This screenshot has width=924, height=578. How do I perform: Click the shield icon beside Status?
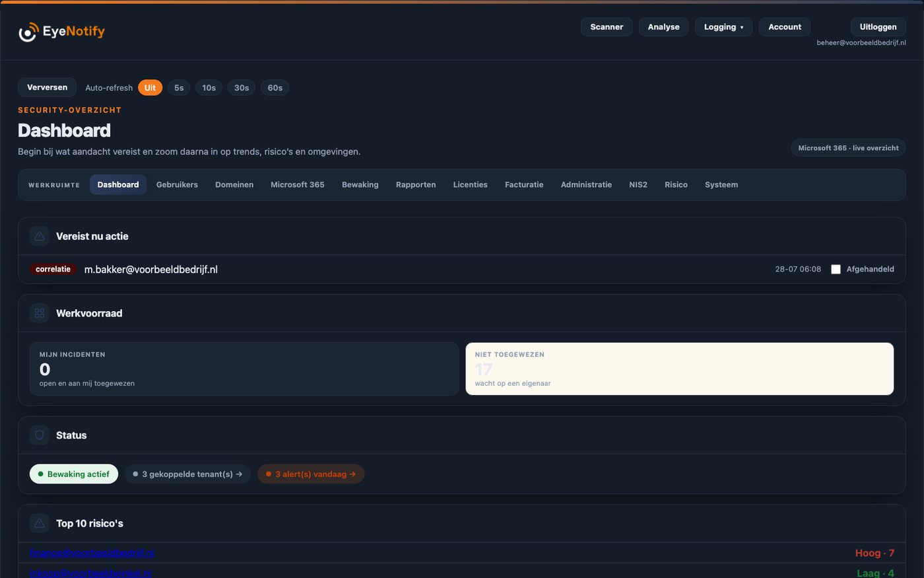coord(40,435)
